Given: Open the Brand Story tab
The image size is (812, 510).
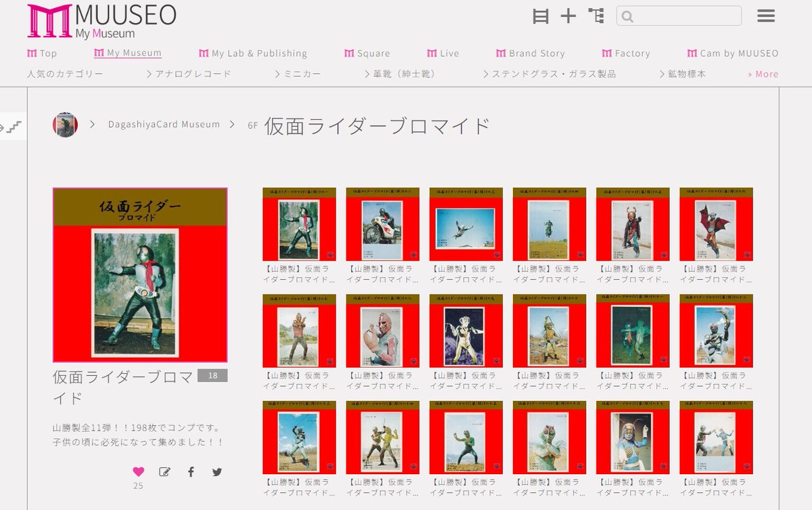Looking at the screenshot, I should [531, 54].
